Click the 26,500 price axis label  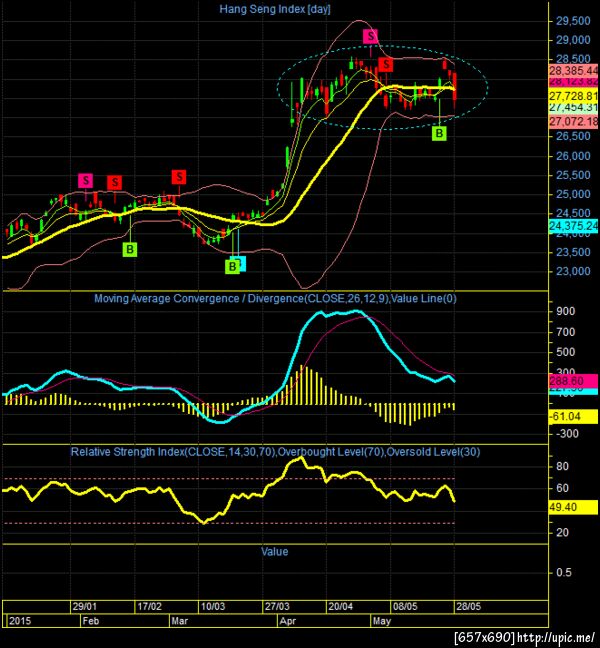[x=573, y=136]
